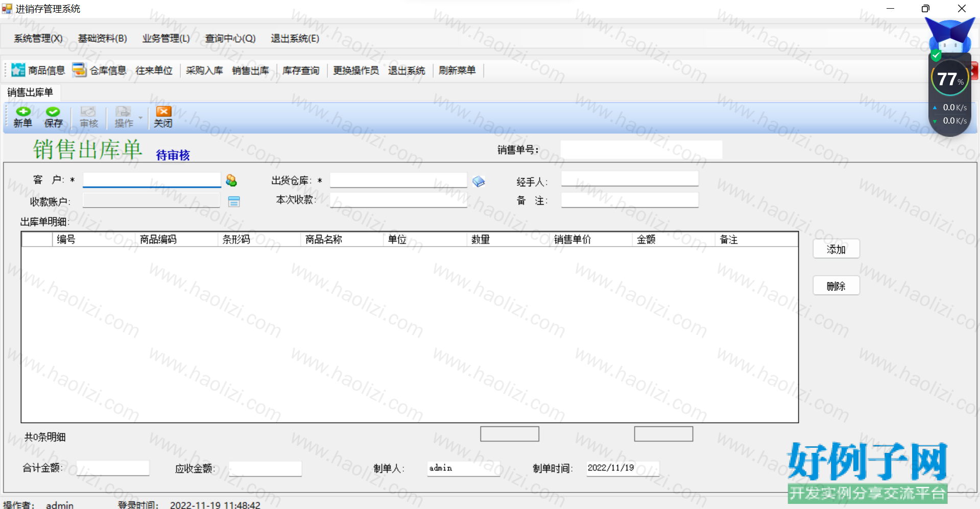Open the 仓库信息 toolbar icon
The image size is (980, 509).
click(x=79, y=70)
